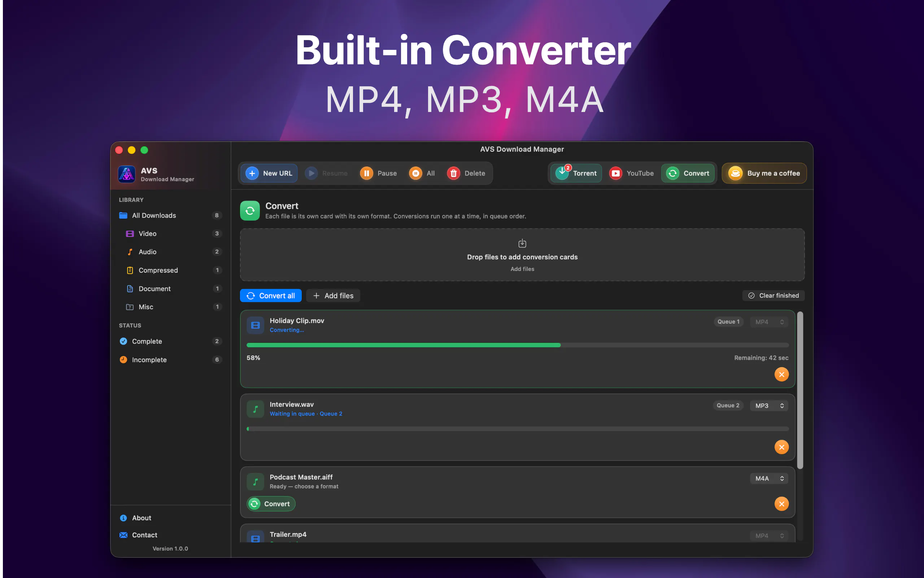Click the Trailer.mp4 file name
The width and height of the screenshot is (924, 578).
288,534
